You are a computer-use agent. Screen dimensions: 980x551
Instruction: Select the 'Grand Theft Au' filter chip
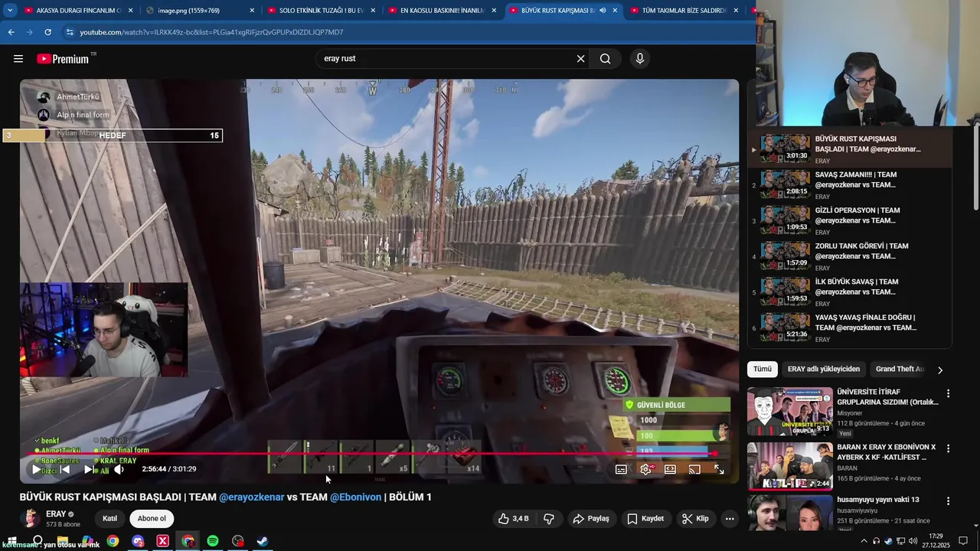pyautogui.click(x=899, y=369)
